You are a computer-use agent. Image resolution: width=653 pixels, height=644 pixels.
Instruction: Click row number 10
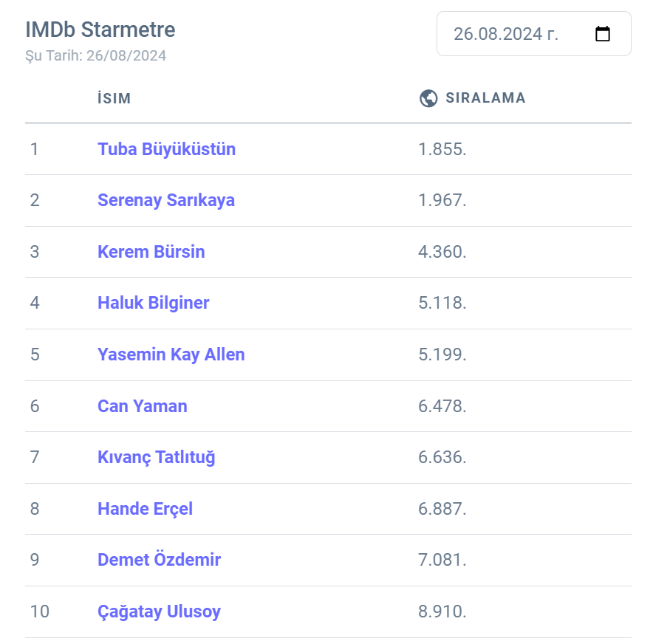pos(39,612)
